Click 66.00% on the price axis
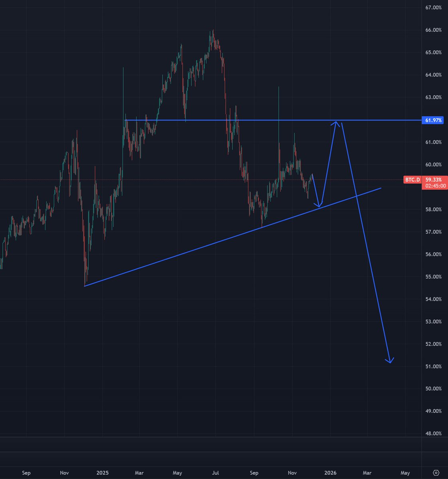Image resolution: width=448 pixels, height=479 pixels. (433, 30)
